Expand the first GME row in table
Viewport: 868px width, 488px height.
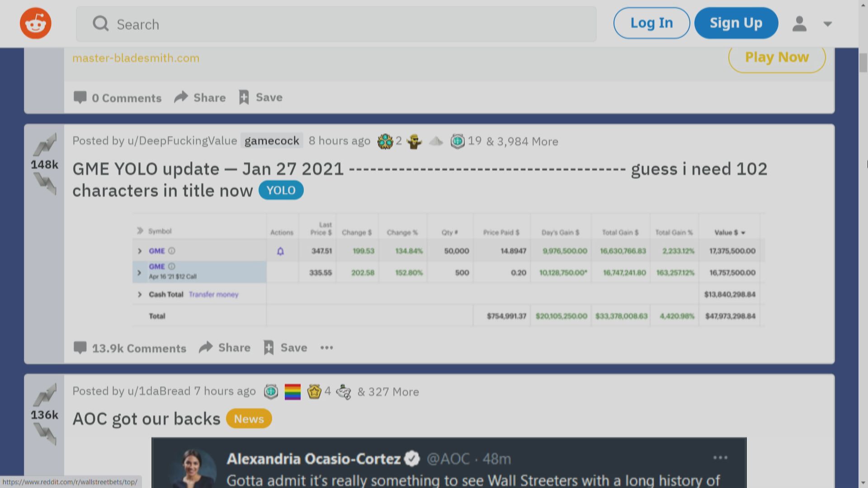click(140, 251)
